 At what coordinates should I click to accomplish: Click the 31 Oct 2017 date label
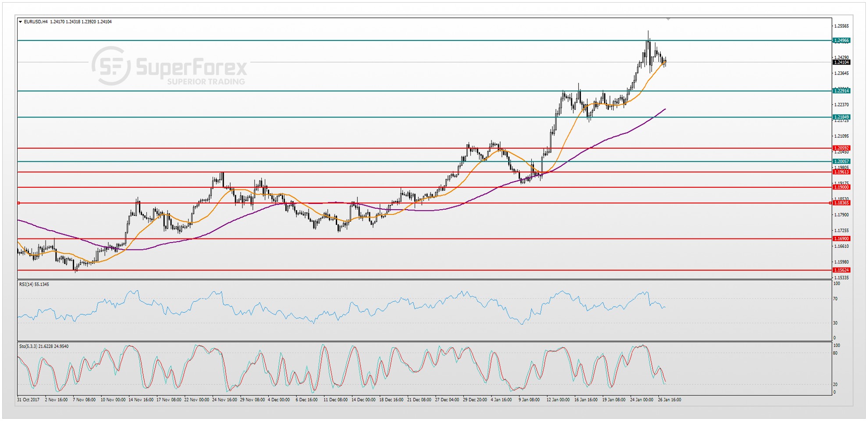(28, 400)
